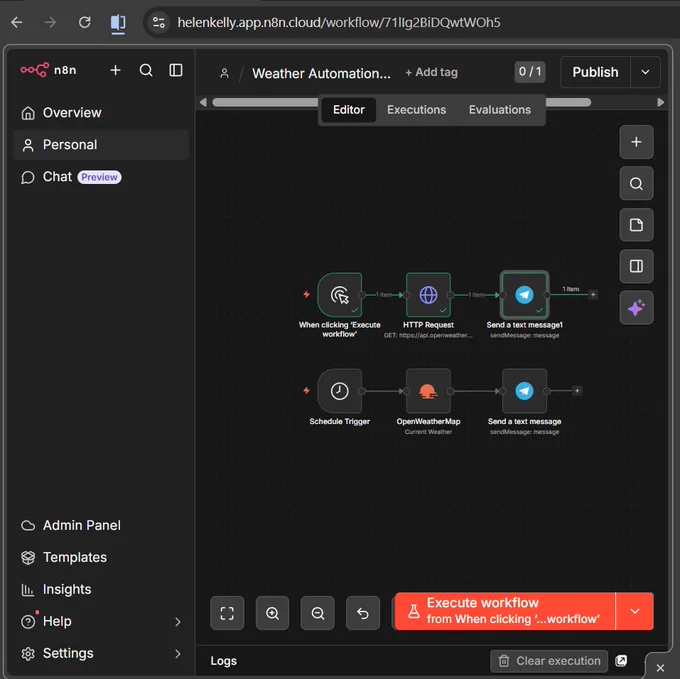Click the Preview badge beside Chat
Screen dimensions: 680x679
pos(99,177)
